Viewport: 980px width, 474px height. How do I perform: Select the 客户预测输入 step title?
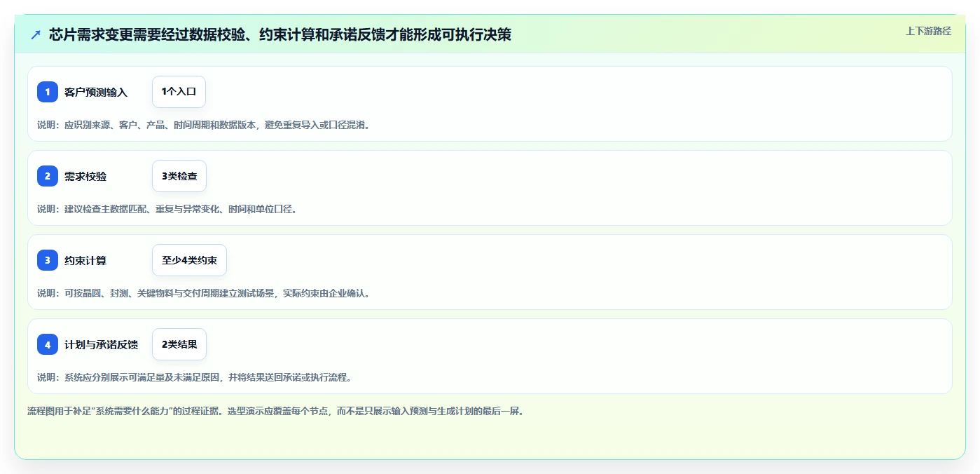point(96,92)
